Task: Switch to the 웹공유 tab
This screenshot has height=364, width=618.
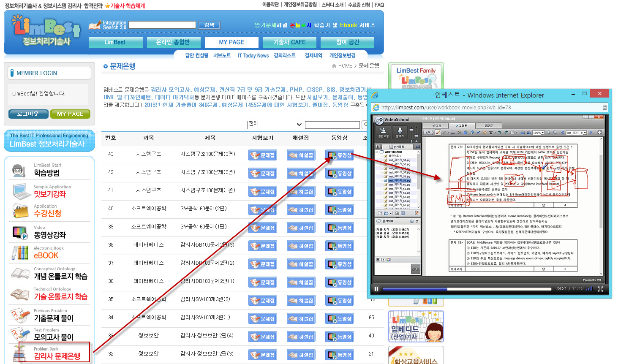Action: tap(489, 125)
